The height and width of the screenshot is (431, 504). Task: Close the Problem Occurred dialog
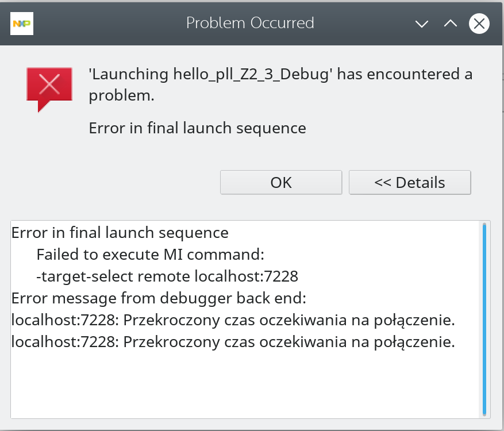pos(479,24)
